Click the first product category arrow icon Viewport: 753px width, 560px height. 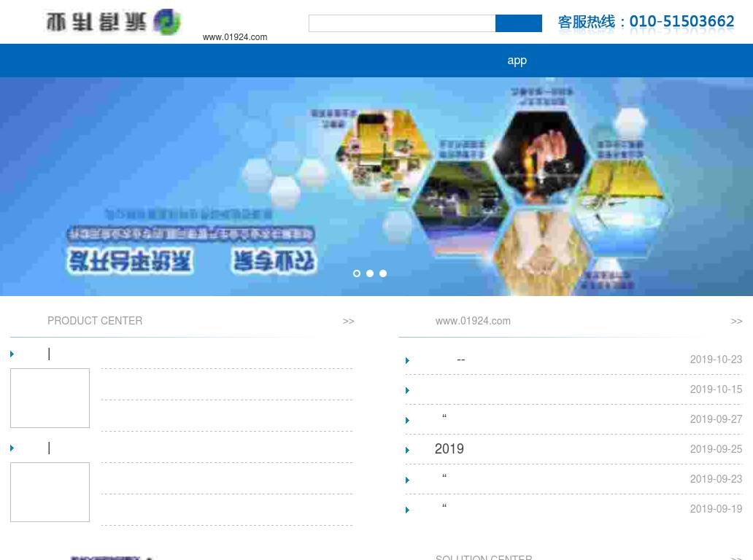pos(12,354)
